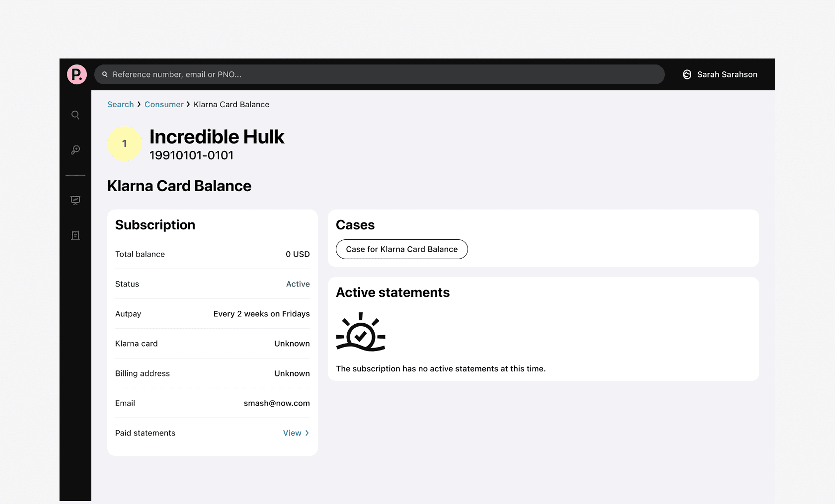
Task: Open the sidebar receipt icon
Action: (x=75, y=235)
